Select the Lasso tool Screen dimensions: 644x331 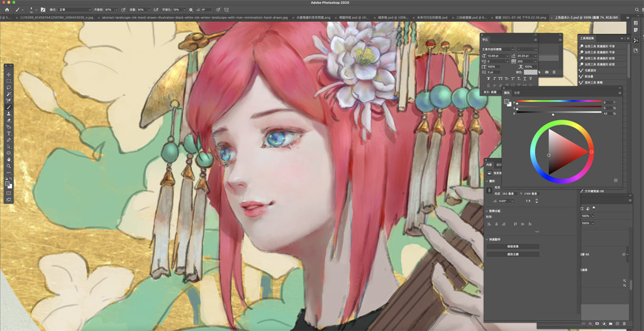pos(8,87)
